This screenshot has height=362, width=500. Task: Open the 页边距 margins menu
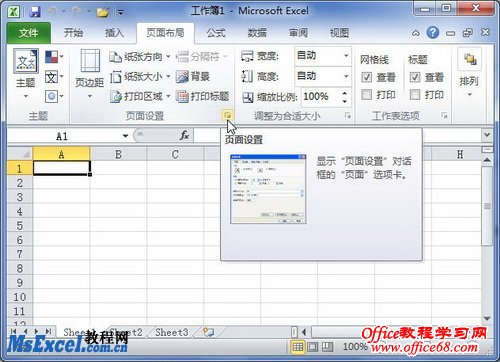pos(90,74)
